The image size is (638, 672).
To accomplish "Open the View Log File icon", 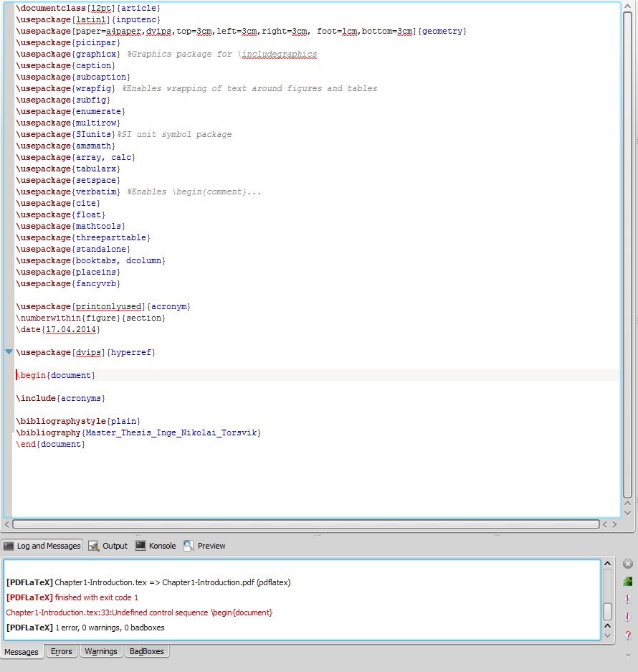I will 628,582.
